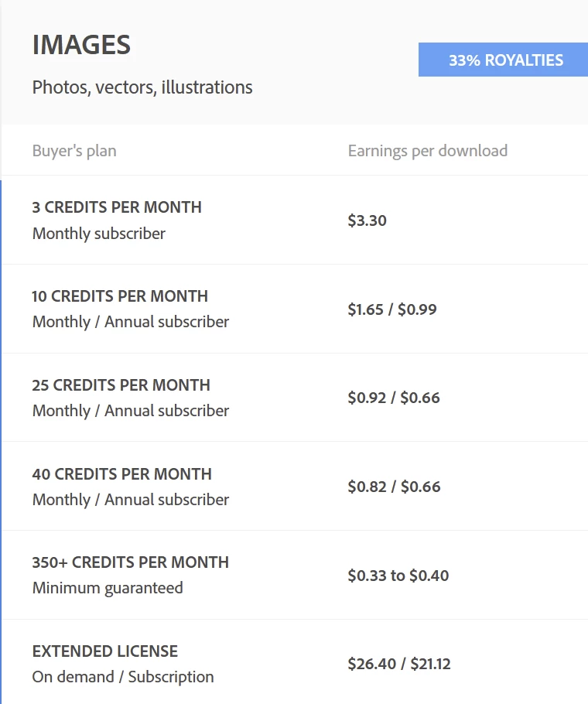The width and height of the screenshot is (588, 704).
Task: Select the 25 CREDITS PER MONTH plan
Action: pos(121,385)
